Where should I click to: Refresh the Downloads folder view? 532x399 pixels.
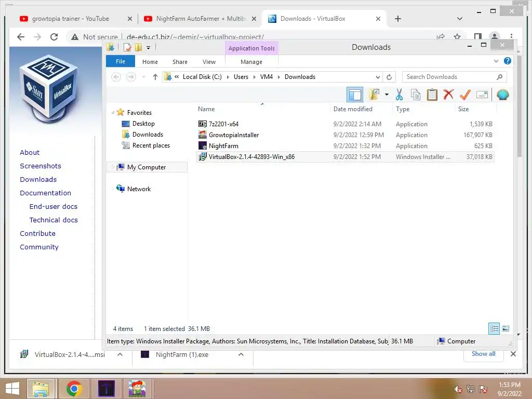pyautogui.click(x=389, y=77)
